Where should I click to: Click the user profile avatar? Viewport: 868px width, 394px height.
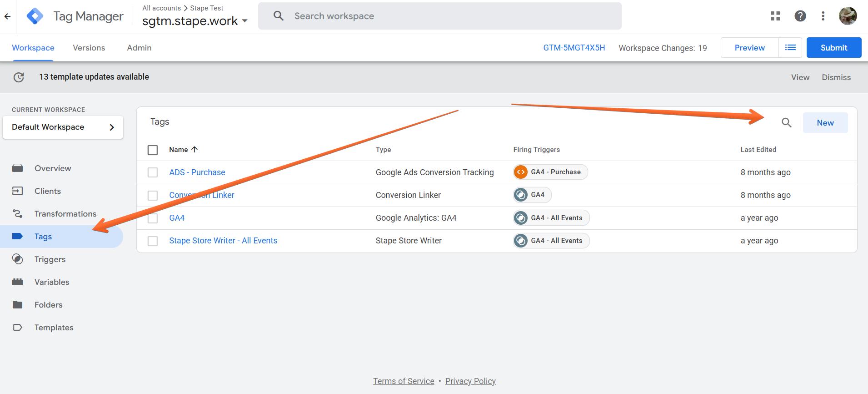pyautogui.click(x=848, y=16)
